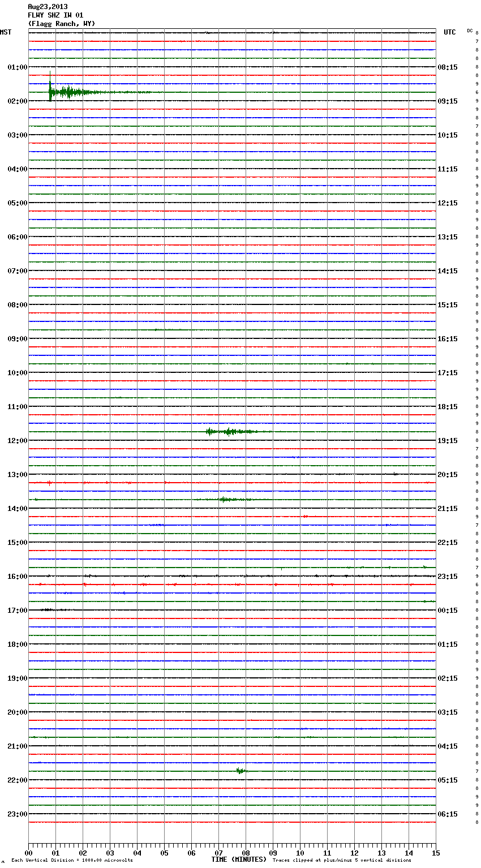The height and width of the screenshot is (868, 481).
Task: Select the 21:00 MST row label
Action: 18,746
